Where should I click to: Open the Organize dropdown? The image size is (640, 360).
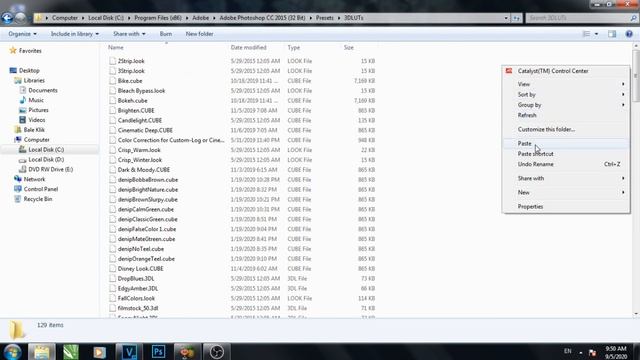click(x=22, y=34)
